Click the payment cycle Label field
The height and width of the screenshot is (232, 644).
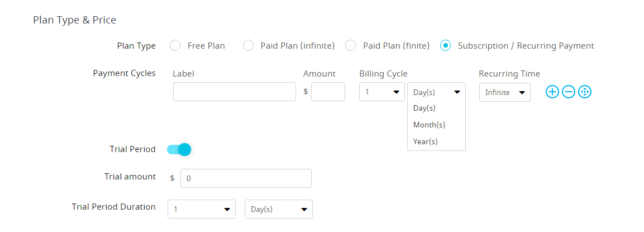pos(235,92)
